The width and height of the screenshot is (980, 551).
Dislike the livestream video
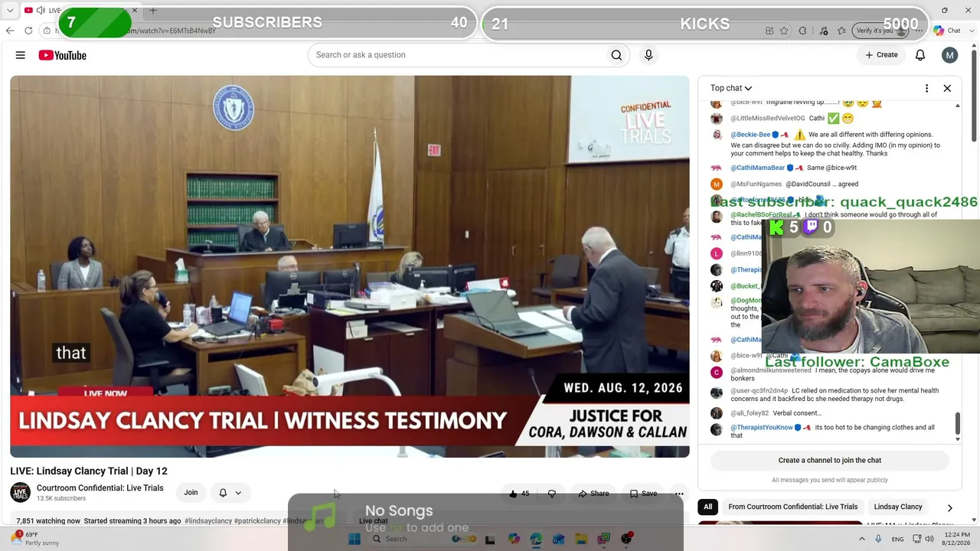point(551,494)
